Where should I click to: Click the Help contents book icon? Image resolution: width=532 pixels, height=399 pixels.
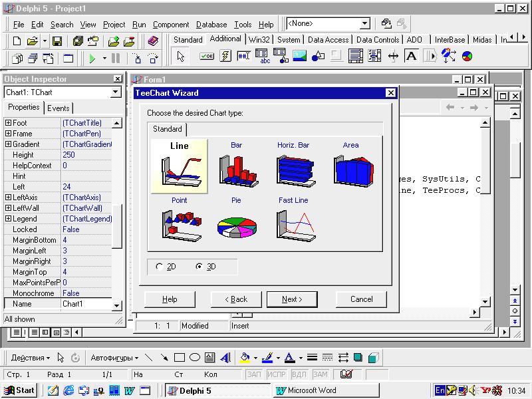click(153, 41)
